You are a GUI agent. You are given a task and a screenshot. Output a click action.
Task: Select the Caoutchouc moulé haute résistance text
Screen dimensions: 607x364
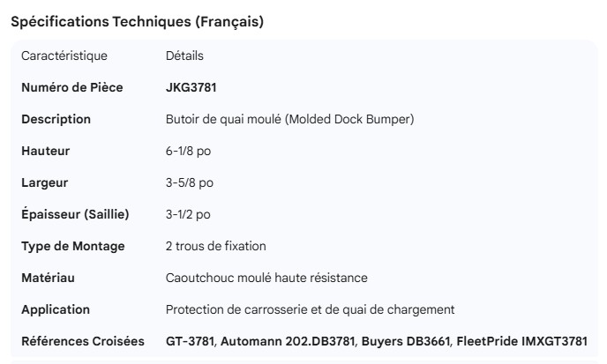coord(266,278)
